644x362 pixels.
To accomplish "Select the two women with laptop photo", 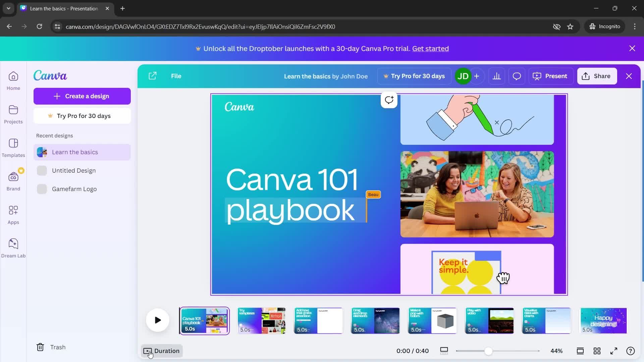I will coord(477,194).
